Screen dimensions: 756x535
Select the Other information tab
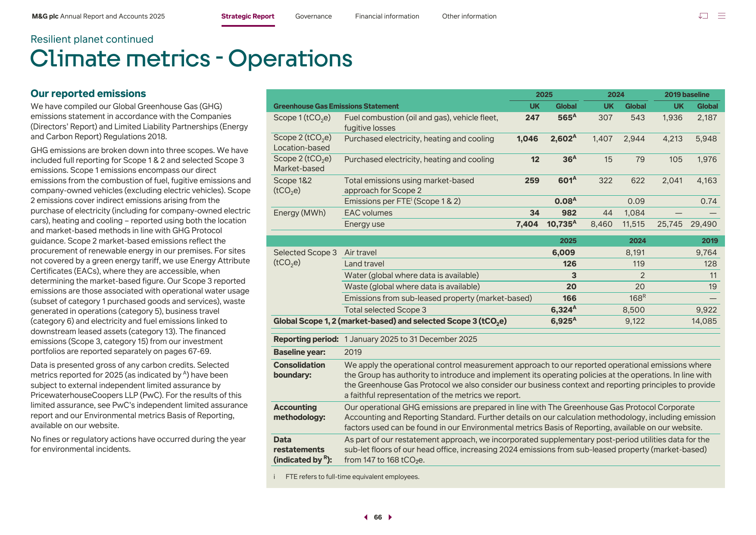click(x=469, y=16)
